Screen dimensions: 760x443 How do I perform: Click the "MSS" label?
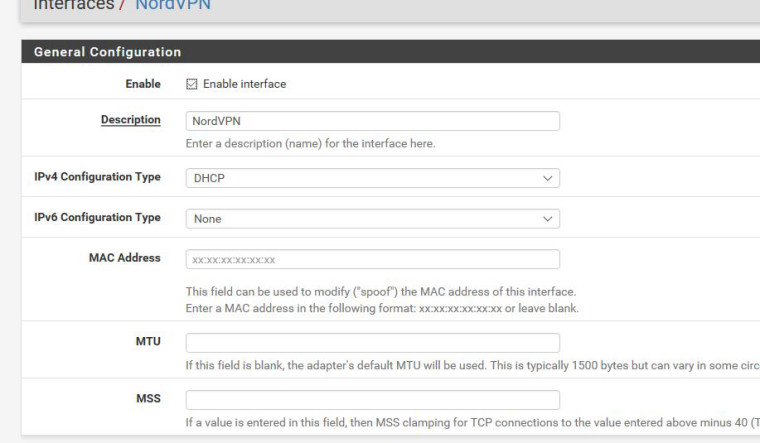pos(148,398)
